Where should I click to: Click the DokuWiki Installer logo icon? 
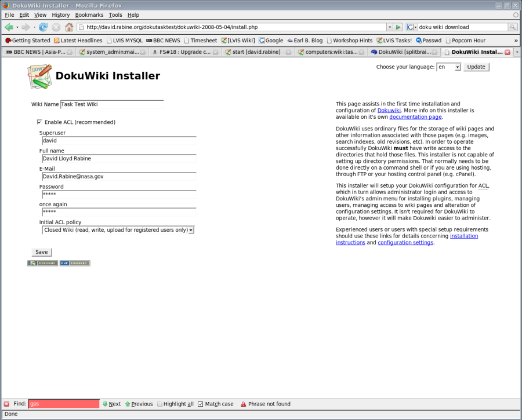38,77
